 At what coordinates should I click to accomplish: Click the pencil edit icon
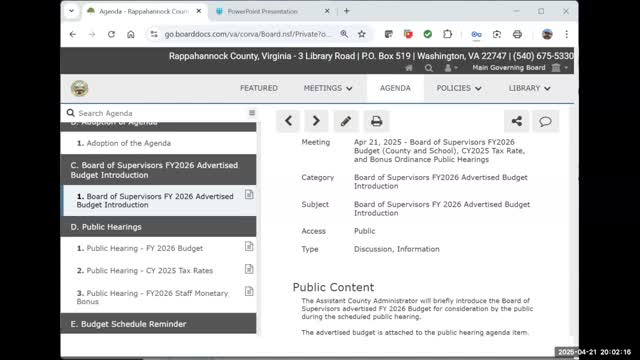coord(346,121)
